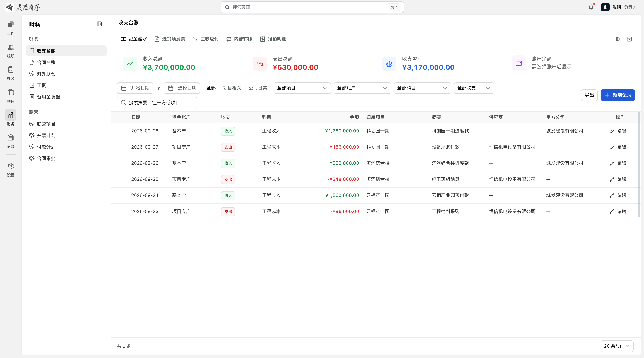Collapse the 财务 sidebar panel
Screen dimensions: 644x358
click(99, 24)
